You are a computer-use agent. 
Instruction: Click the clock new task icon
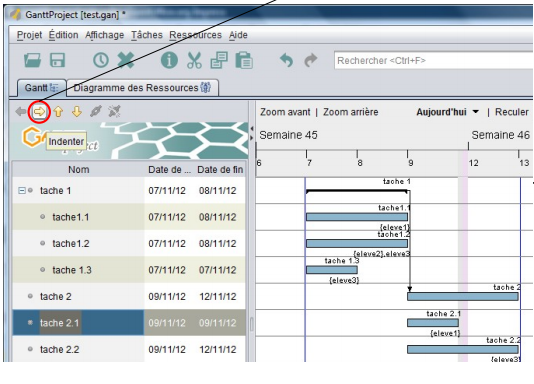coord(101,61)
